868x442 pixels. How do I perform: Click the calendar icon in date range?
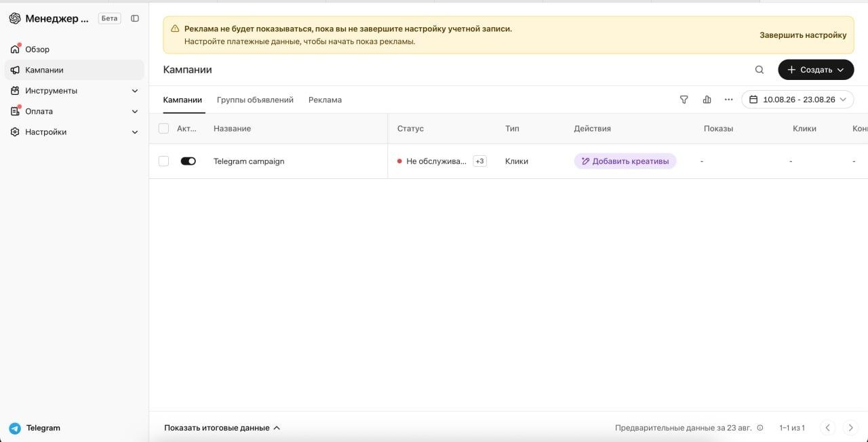point(753,100)
